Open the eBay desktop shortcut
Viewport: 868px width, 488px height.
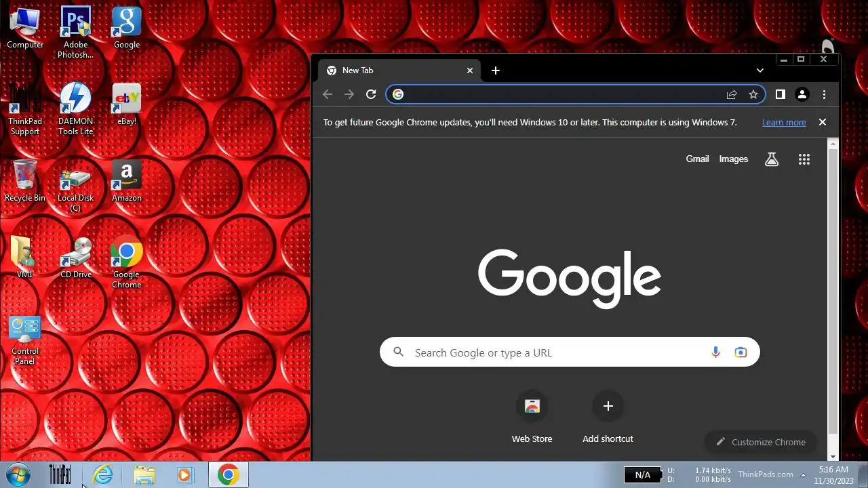pyautogui.click(x=126, y=105)
